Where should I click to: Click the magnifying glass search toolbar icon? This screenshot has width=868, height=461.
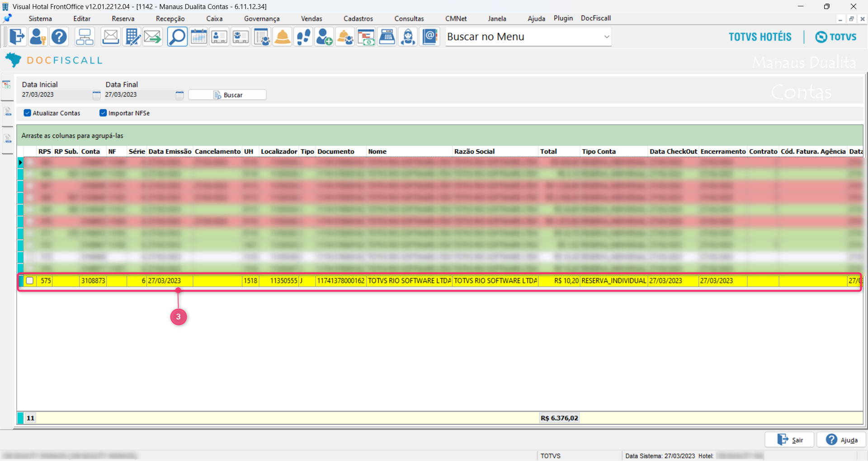(177, 37)
